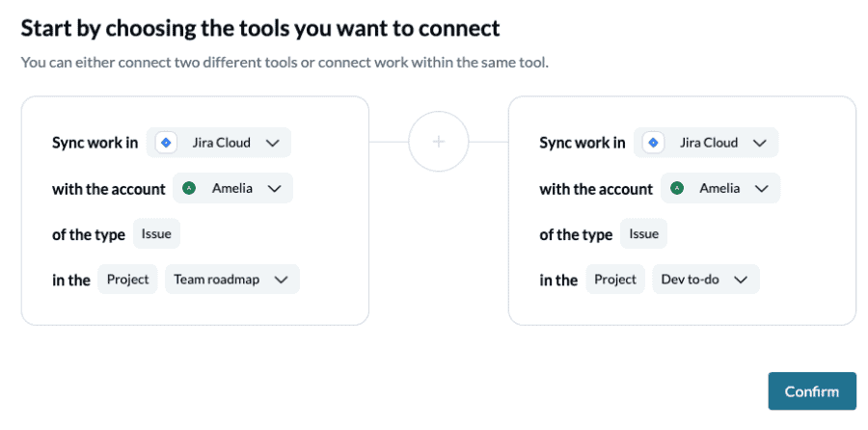The height and width of the screenshot is (430, 868).
Task: Click Amelia's green avatar in Dev to-do card
Action: (x=678, y=189)
